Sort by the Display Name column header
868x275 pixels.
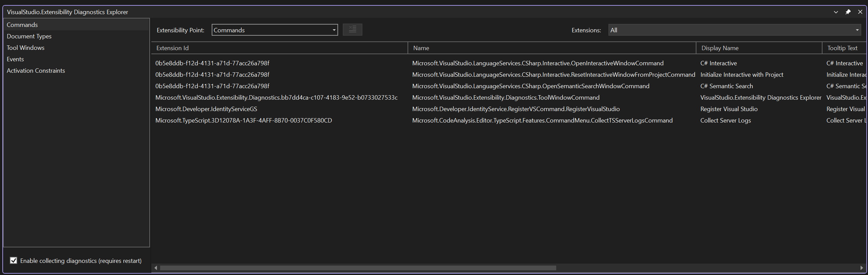[x=759, y=48]
